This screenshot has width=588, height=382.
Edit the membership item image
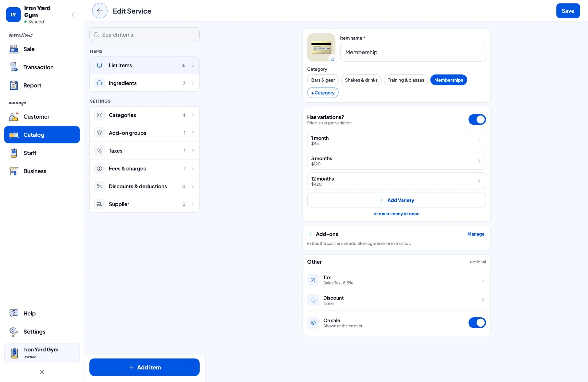(x=332, y=59)
